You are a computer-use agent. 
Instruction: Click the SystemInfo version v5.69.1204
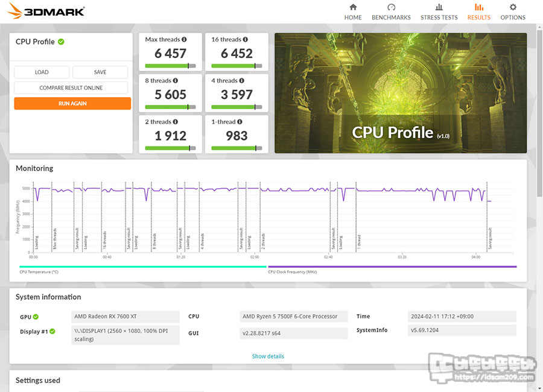click(462, 330)
